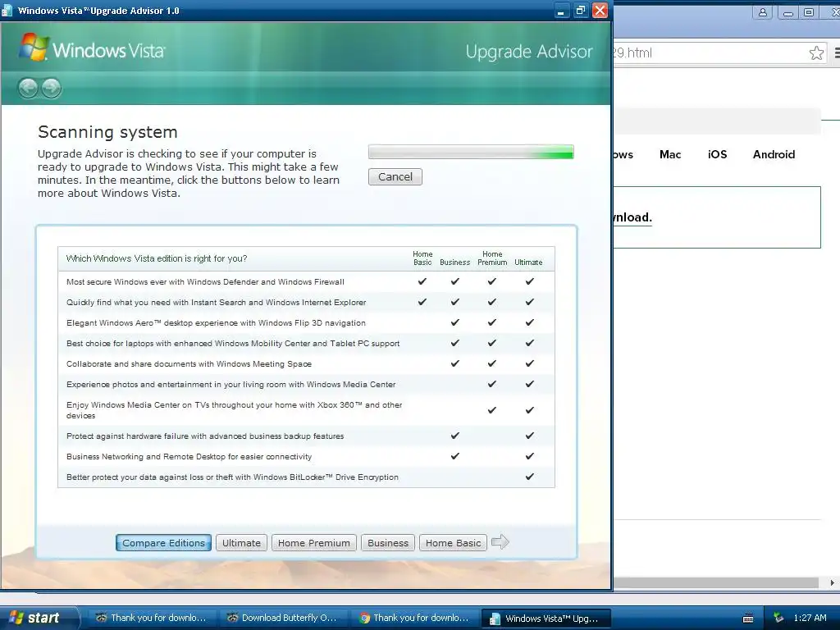Click the 'Experience photos and entertainment' feature row
Viewport: 840px width, 630px height.
click(x=307, y=384)
